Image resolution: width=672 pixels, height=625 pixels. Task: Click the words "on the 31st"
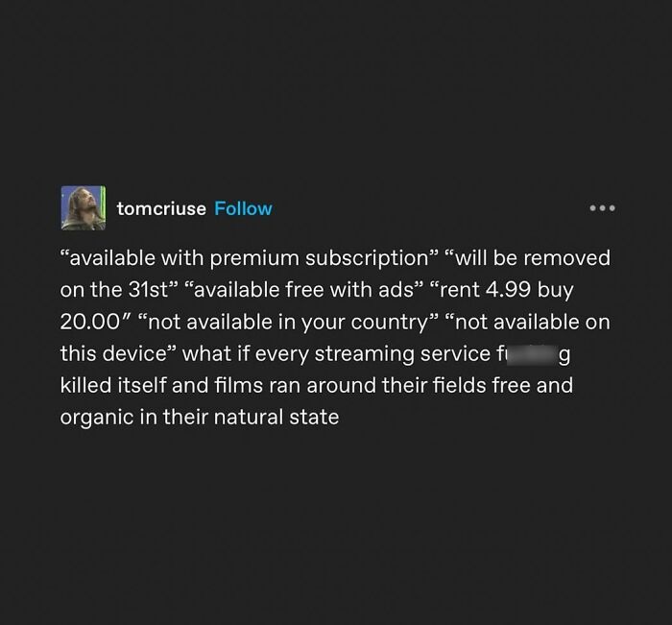(114, 290)
